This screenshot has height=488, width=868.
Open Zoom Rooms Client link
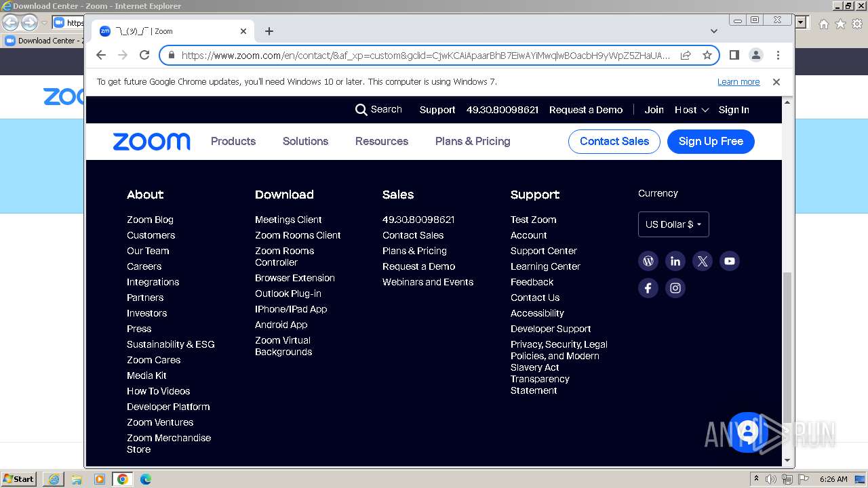pos(298,235)
